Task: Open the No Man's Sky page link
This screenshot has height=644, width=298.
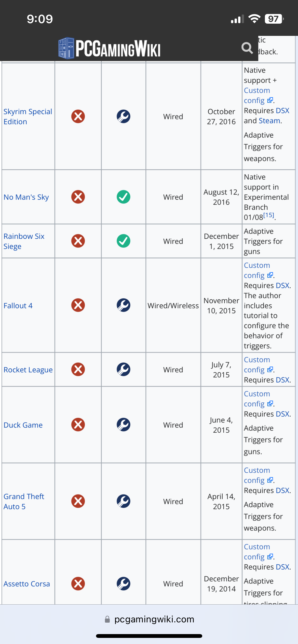Action: click(26, 197)
